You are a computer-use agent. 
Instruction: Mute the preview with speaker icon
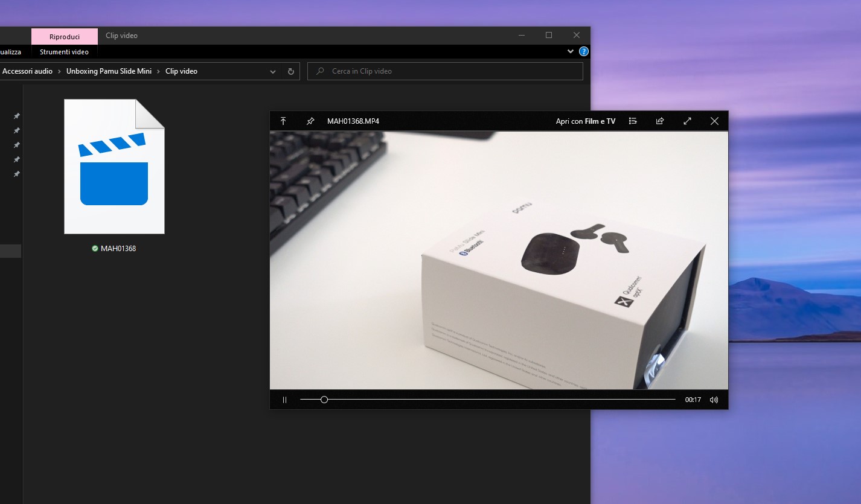(714, 400)
